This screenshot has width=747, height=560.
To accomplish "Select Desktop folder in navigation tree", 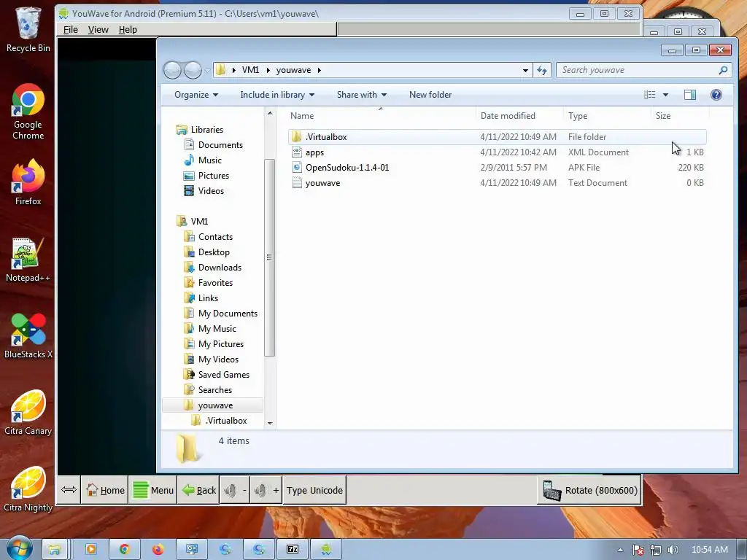I will 206,252.
